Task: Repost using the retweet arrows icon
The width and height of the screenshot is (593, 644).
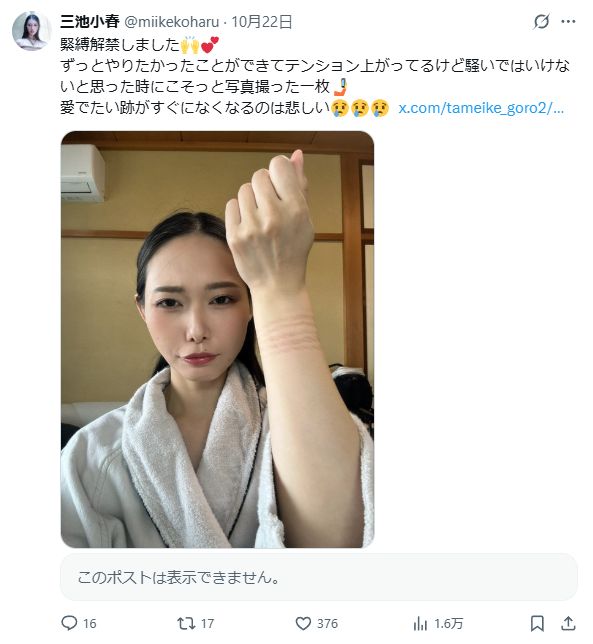Action: click(x=186, y=623)
